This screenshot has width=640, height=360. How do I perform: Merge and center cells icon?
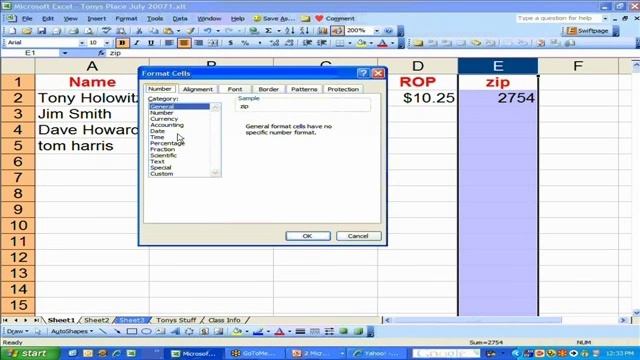(x=213, y=43)
